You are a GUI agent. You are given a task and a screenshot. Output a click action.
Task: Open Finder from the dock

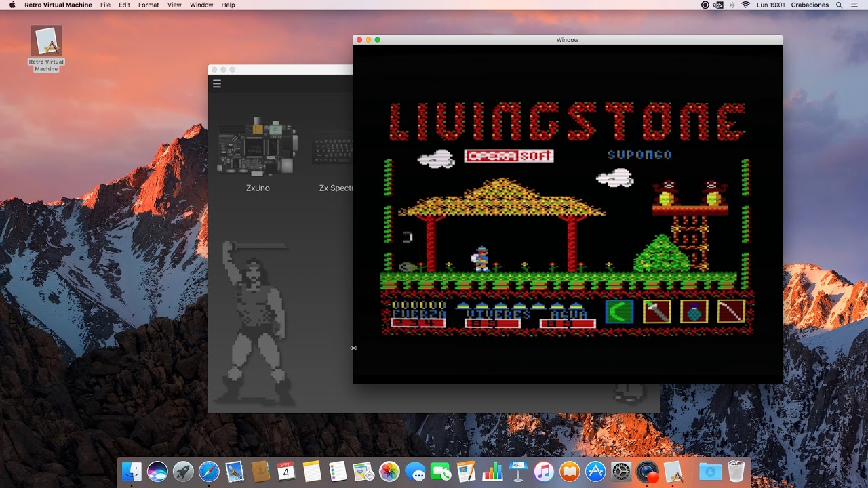[x=132, y=471]
